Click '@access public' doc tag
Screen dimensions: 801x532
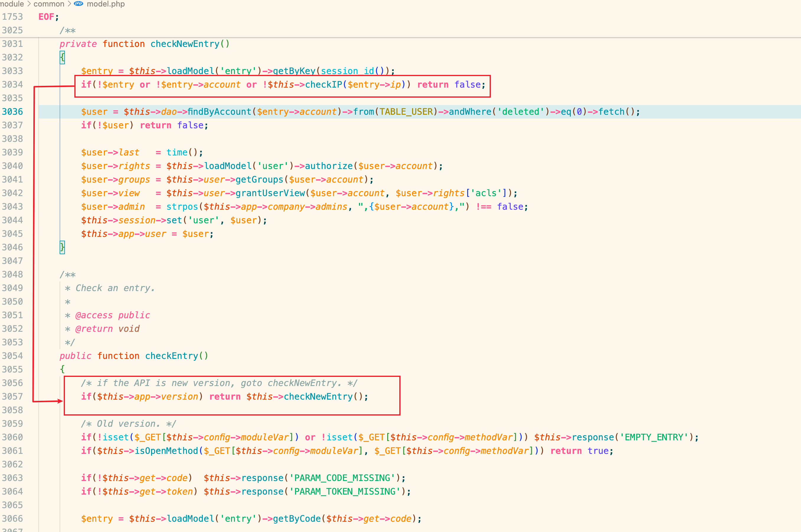coord(112,315)
